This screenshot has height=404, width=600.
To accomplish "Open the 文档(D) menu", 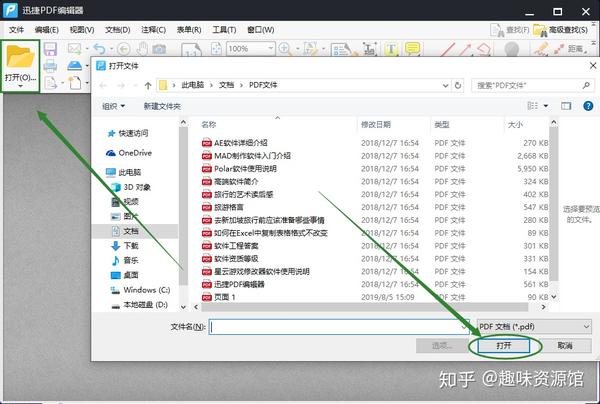I will 118,30.
